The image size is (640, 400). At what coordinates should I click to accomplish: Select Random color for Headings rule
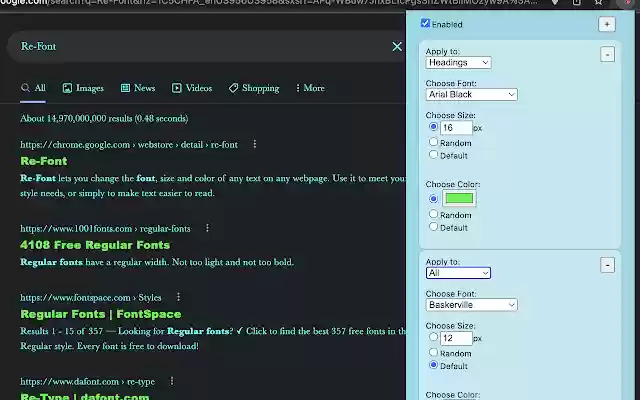coord(433,214)
